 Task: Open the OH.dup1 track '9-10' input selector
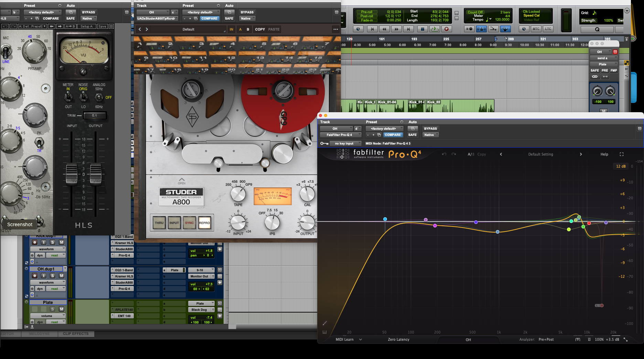[x=201, y=270]
